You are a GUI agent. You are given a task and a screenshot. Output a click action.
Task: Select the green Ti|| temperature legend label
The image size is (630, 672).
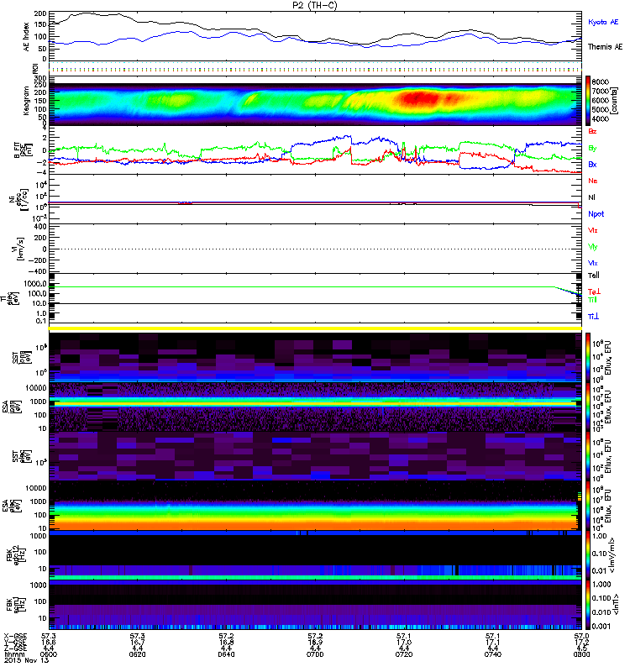coord(592,300)
